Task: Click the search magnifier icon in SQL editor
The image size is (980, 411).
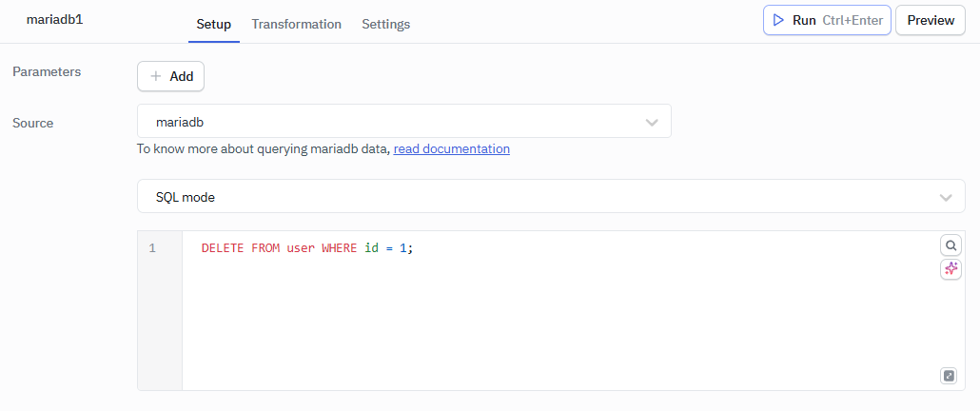Action: click(x=951, y=245)
